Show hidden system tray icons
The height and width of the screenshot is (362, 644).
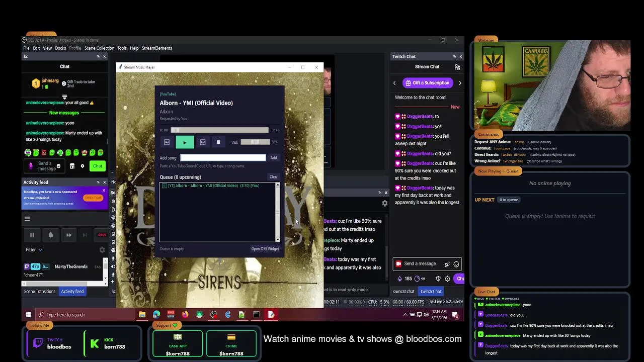[406, 315]
